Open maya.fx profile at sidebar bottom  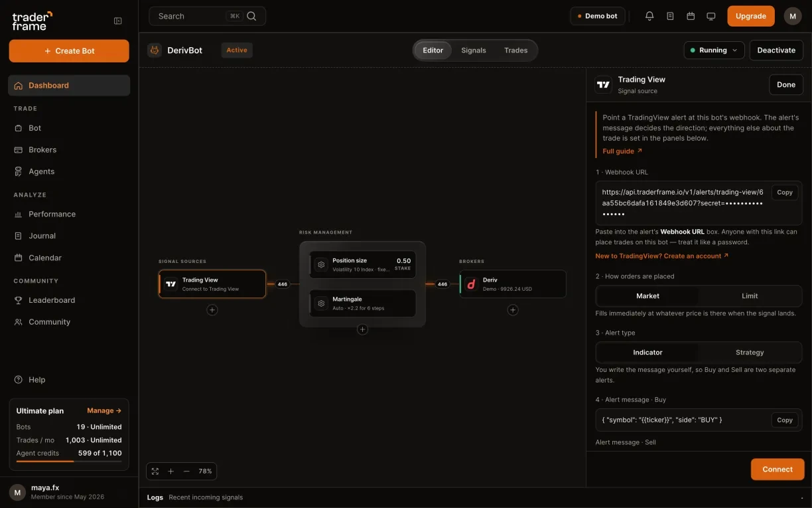69,492
